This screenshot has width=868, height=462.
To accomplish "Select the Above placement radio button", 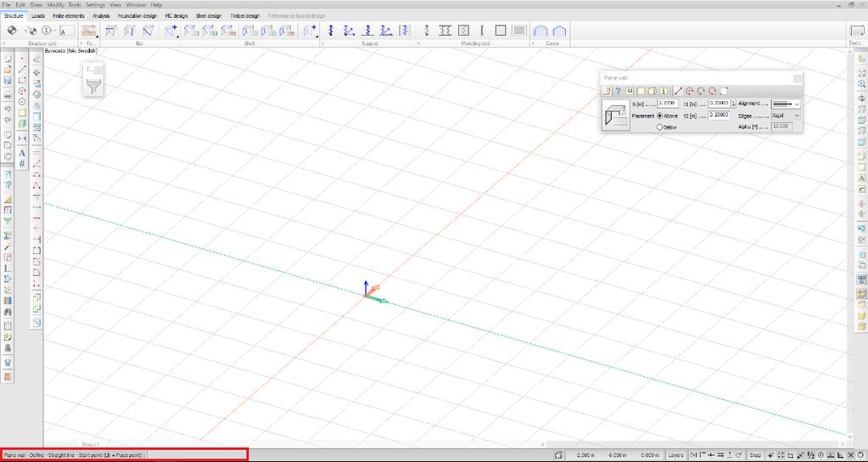I will click(x=660, y=115).
